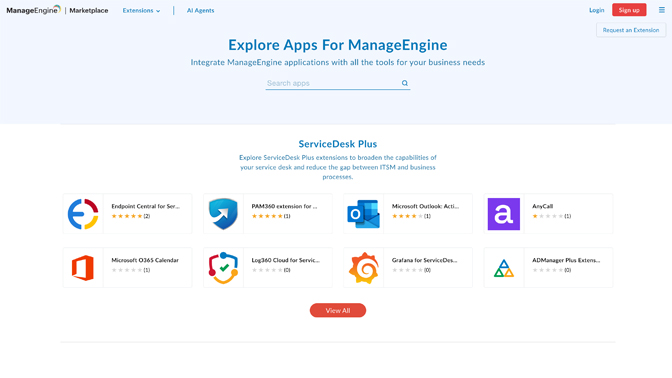The image size is (672, 378).
Task: Click the View All button
Action: [338, 310]
